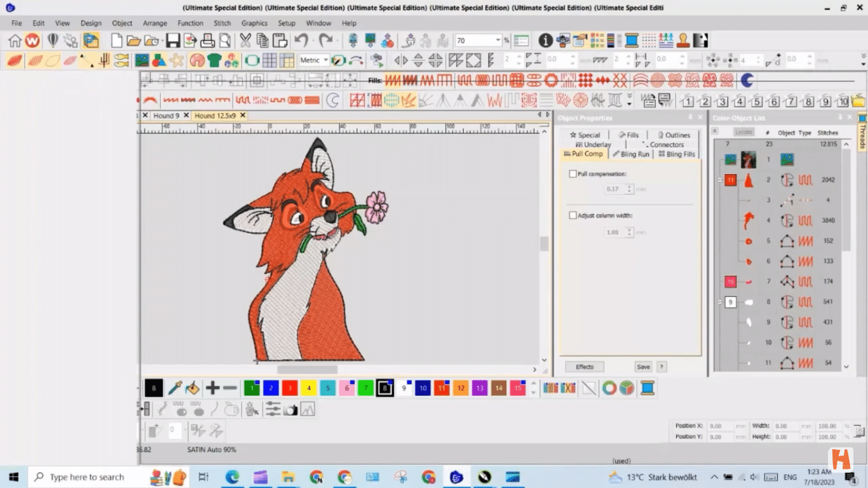The width and height of the screenshot is (868, 488).
Task: Click the Locate button in Color-Object List
Action: pyautogui.click(x=743, y=132)
